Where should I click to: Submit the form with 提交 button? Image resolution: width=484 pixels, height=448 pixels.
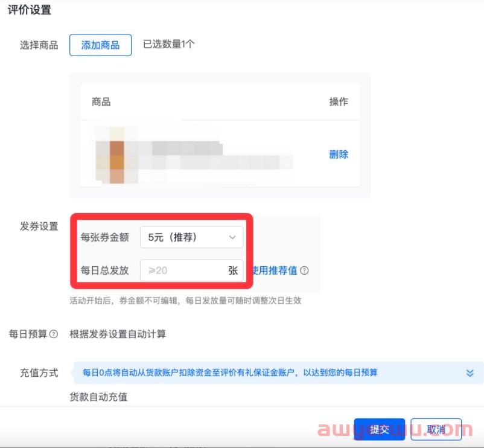pos(379,429)
